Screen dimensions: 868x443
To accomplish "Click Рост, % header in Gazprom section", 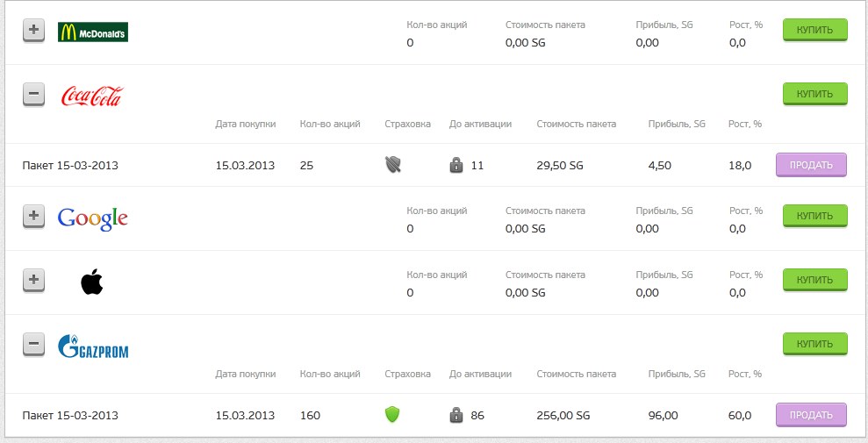I will pos(745,375).
